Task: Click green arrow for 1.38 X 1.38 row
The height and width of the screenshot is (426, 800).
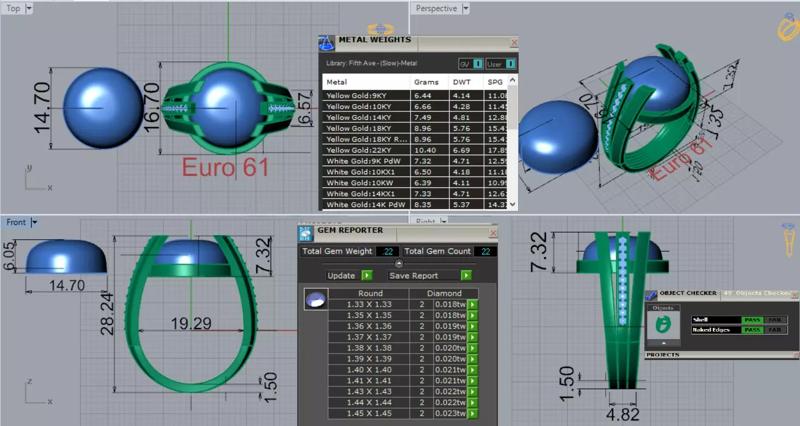Action: [473, 348]
